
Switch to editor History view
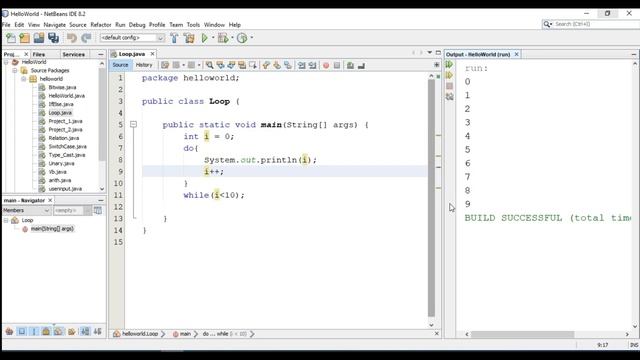(x=144, y=65)
